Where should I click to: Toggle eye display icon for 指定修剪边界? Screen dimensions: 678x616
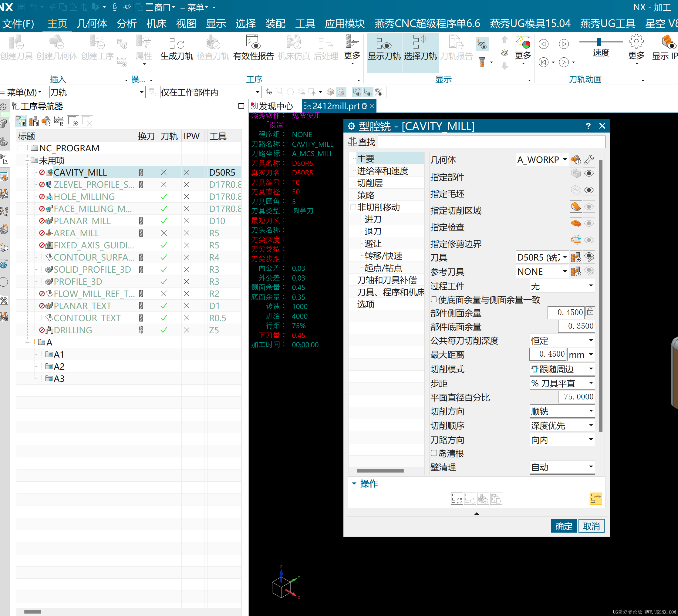[589, 240]
